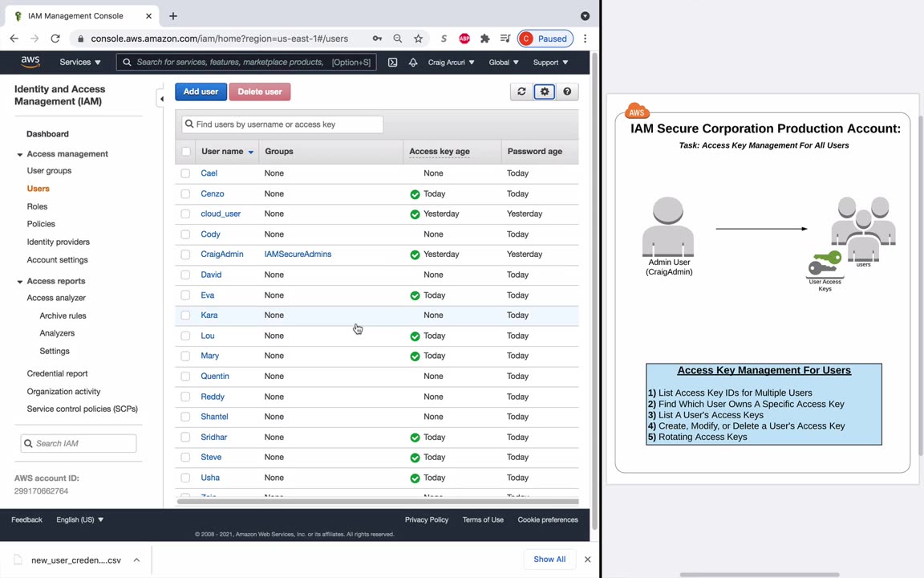Select the IAM Management Console tab

pos(81,16)
